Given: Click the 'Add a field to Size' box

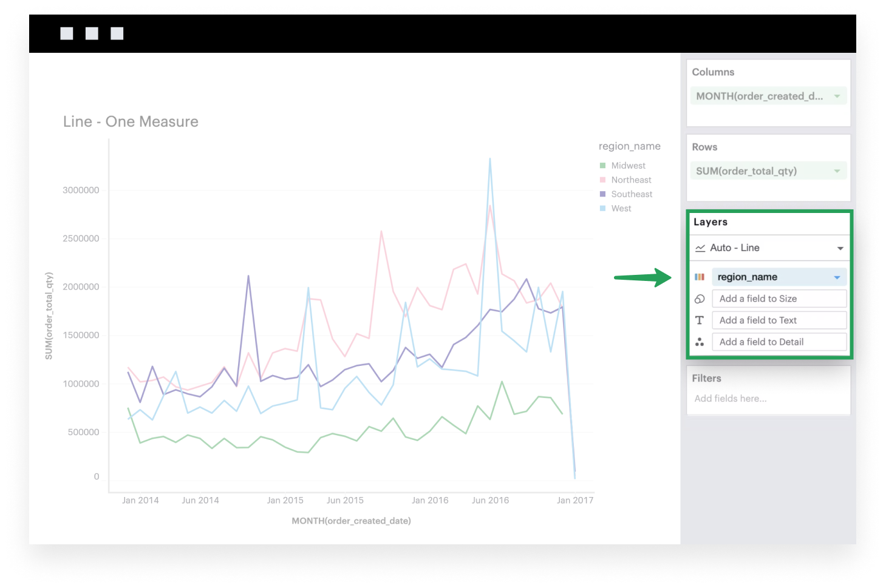Looking at the screenshot, I should pyautogui.click(x=779, y=299).
